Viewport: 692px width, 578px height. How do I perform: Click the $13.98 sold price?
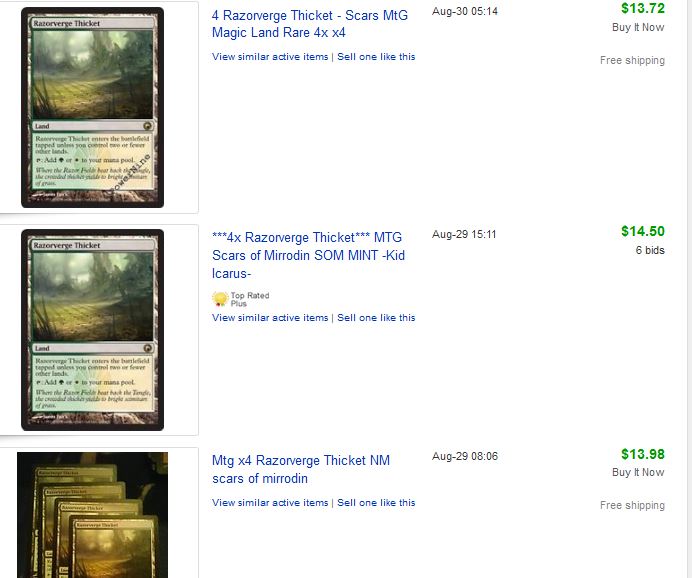[643, 454]
